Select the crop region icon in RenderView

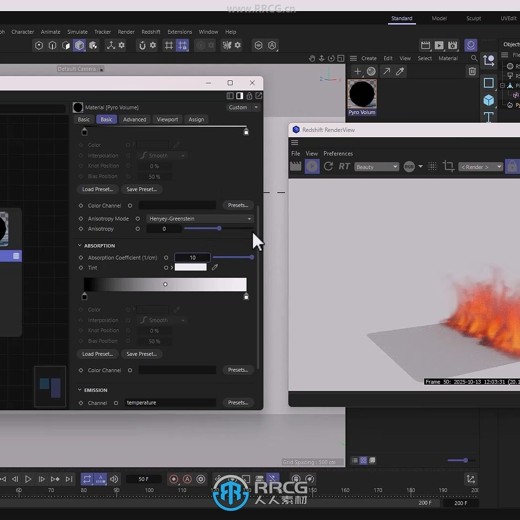(448, 166)
